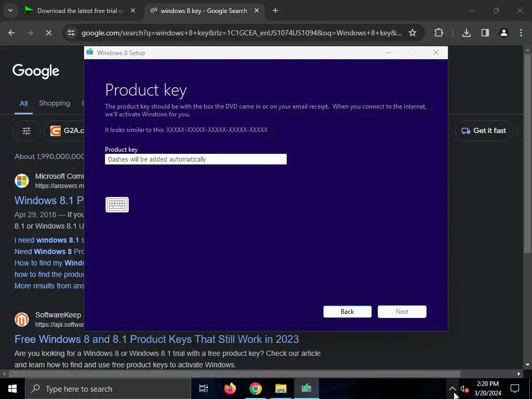Close the Windows 8 Setup window

coord(436,52)
